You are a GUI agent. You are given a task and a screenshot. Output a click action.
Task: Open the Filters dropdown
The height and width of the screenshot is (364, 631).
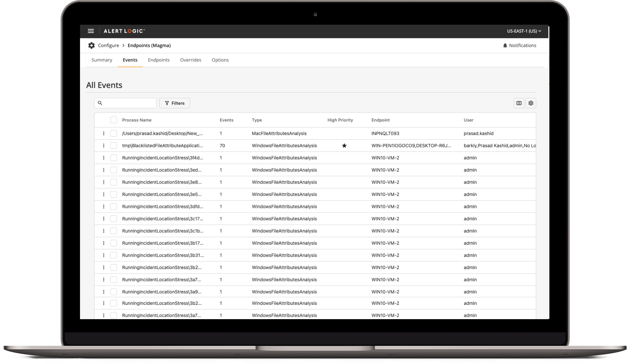[175, 103]
